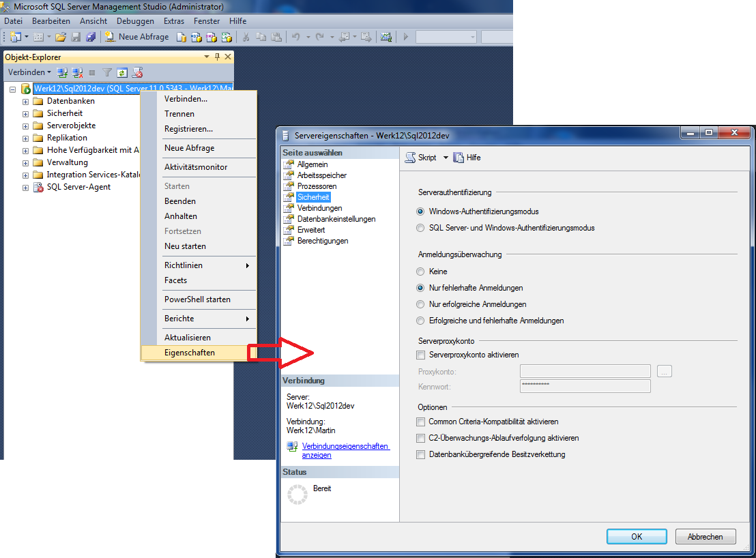
Task: Click the Database Engine query toolbar icon
Action: click(x=181, y=37)
